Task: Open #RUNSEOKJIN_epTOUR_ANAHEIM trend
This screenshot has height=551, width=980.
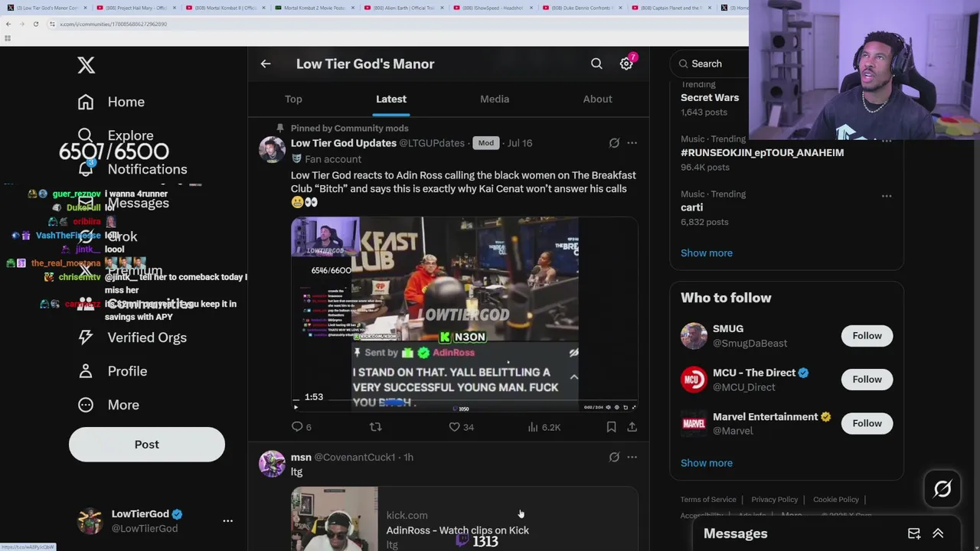Action: 762,152
